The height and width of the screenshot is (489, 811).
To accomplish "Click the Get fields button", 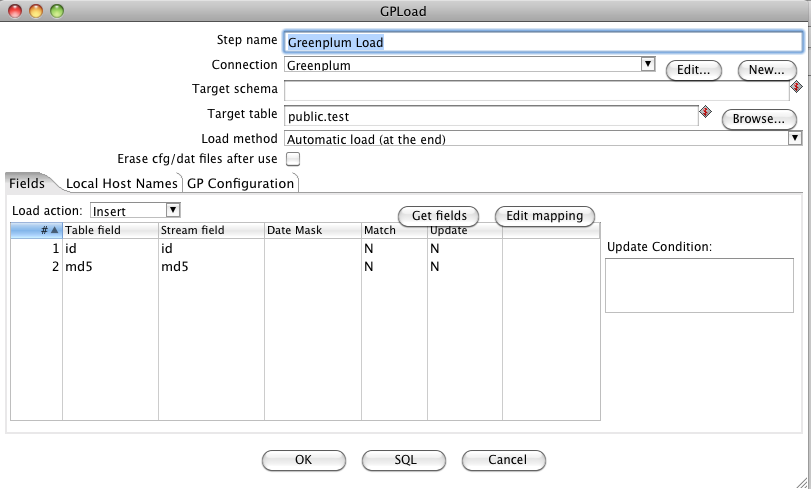I will [438, 216].
